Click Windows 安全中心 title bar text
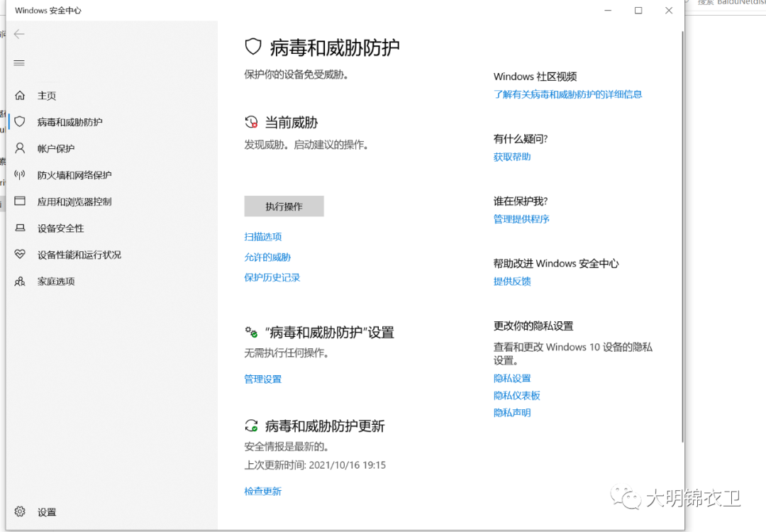This screenshot has height=532, width=766. click(48, 10)
